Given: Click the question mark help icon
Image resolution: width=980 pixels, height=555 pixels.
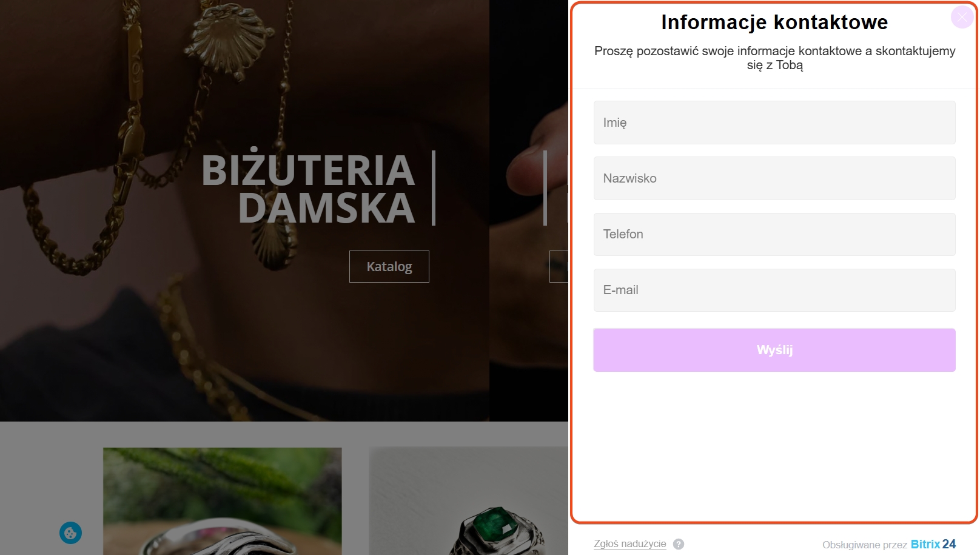Looking at the screenshot, I should (679, 544).
